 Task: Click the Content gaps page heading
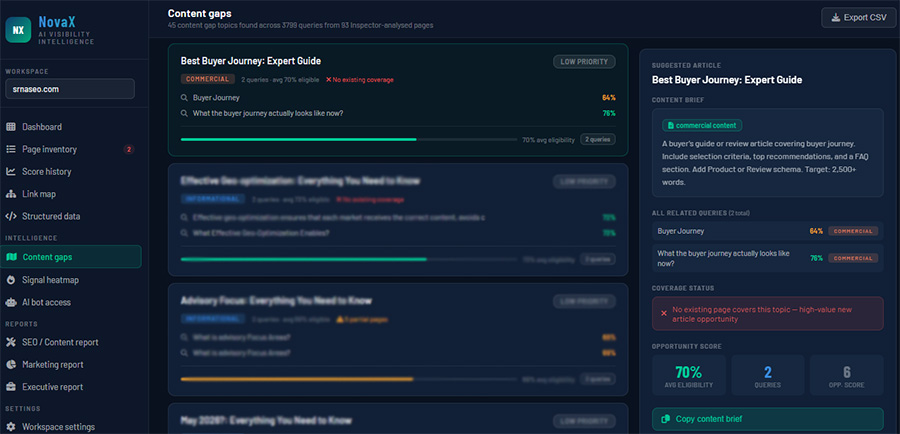[200, 13]
